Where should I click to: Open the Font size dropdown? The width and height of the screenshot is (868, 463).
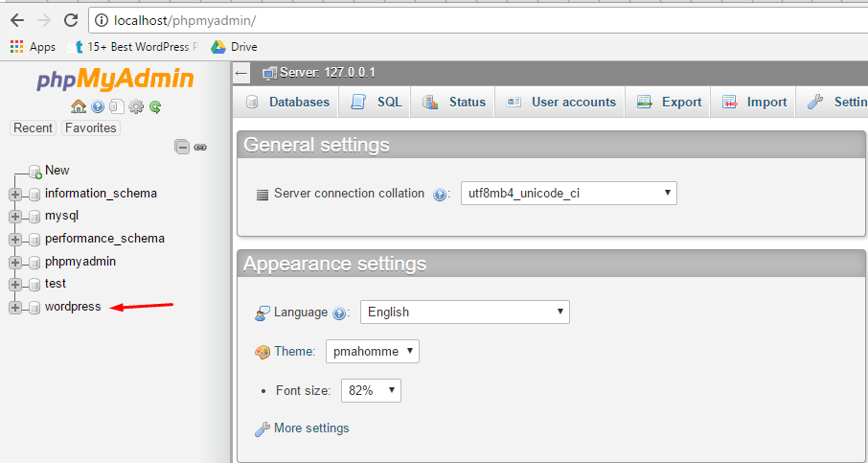371,390
